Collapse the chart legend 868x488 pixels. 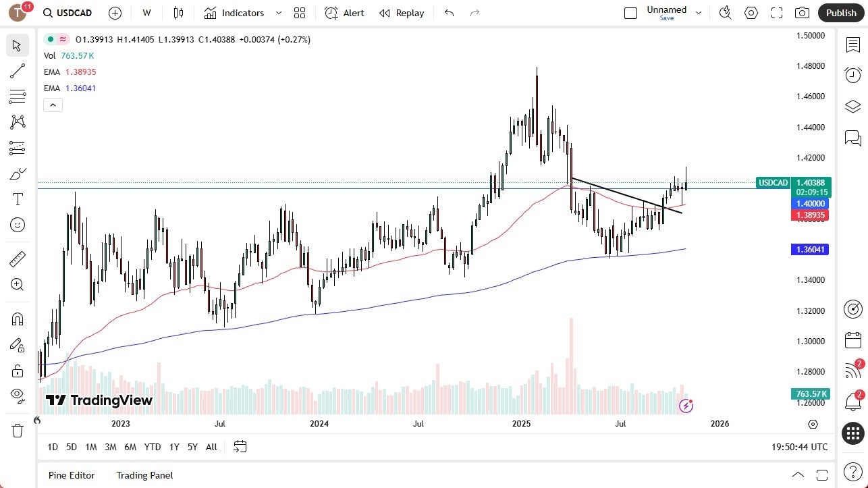(x=53, y=105)
